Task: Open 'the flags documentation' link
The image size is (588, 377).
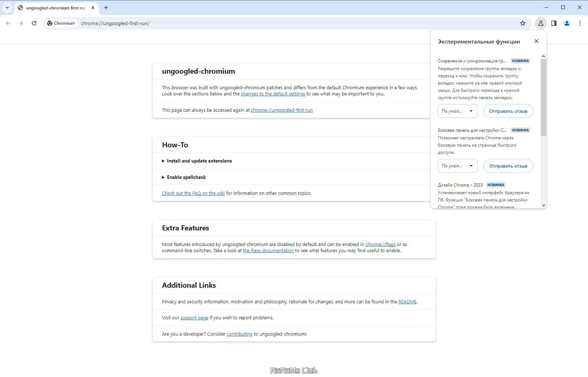Action: click(268, 250)
